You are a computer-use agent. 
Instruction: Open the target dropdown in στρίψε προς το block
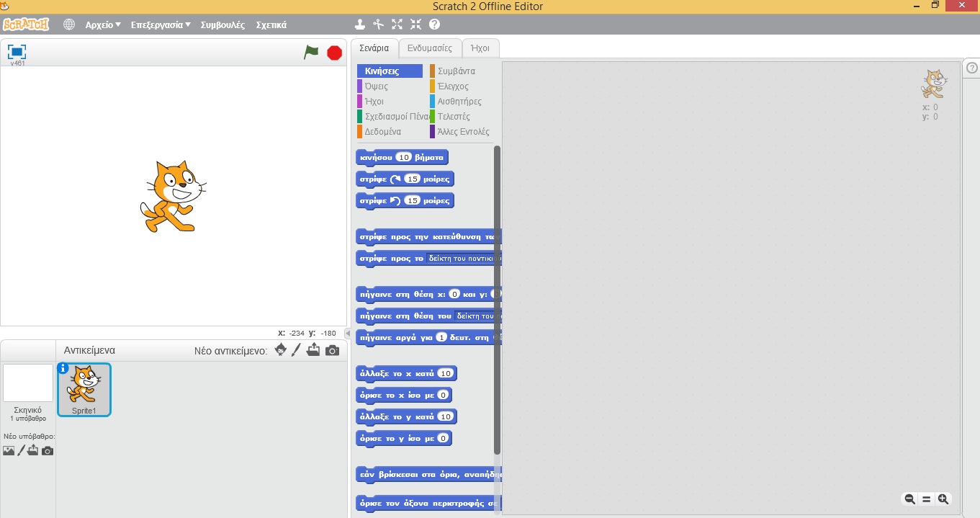(x=463, y=258)
